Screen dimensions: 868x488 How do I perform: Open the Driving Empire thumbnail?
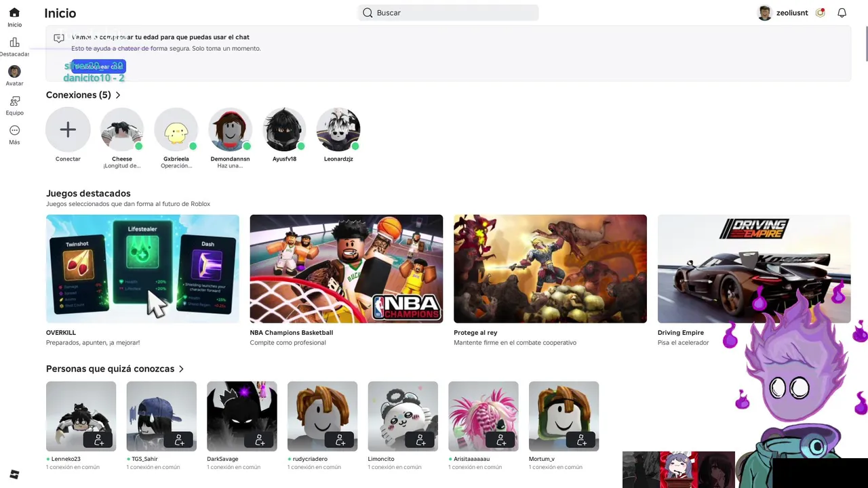pos(754,268)
